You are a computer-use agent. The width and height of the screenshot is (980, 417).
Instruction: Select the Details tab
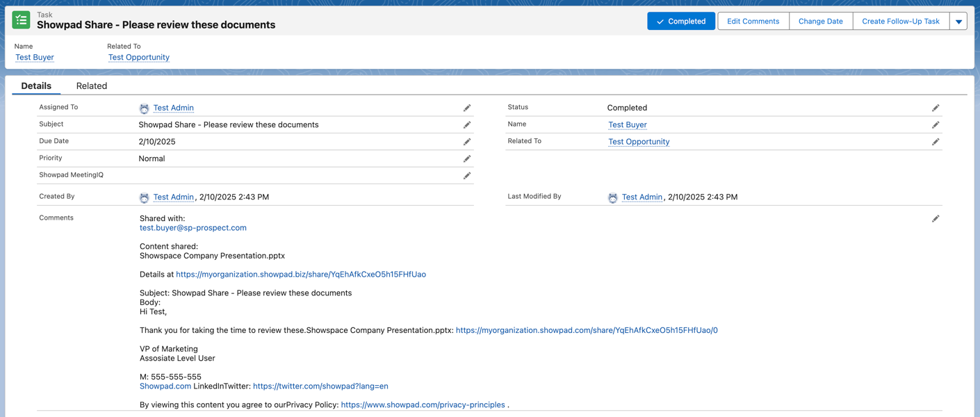tap(36, 85)
